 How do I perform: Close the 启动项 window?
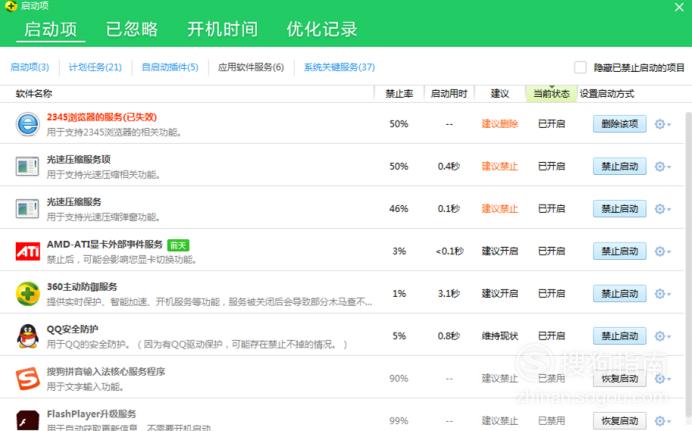[x=679, y=7]
